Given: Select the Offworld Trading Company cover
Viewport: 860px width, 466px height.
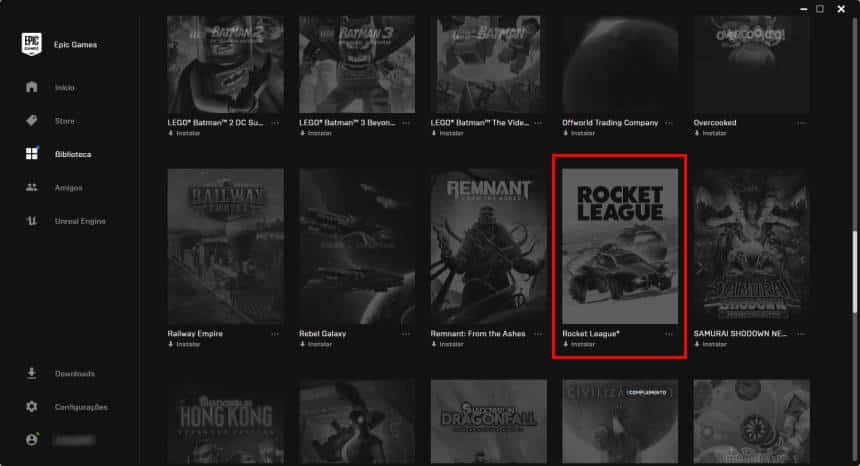Looking at the screenshot, I should (620, 64).
